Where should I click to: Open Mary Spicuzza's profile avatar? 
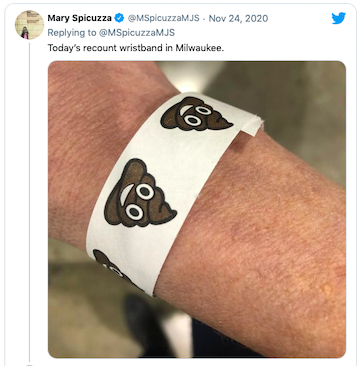click(29, 25)
